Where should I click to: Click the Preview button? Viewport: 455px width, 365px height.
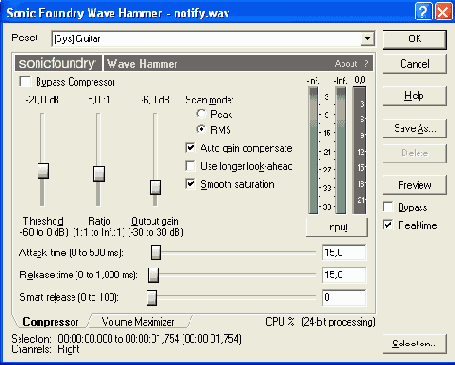pos(414,185)
